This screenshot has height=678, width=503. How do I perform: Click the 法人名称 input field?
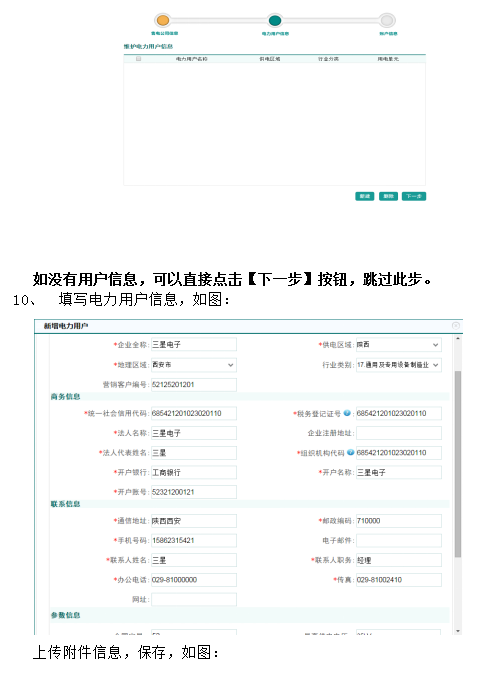(194, 433)
